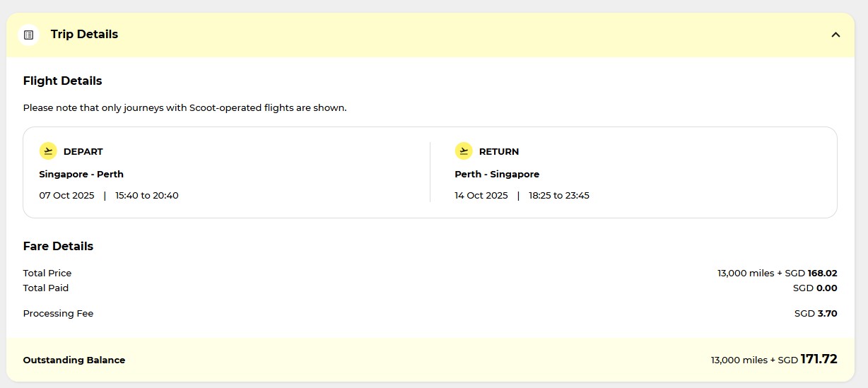Click the Trip Details list icon

click(29, 35)
